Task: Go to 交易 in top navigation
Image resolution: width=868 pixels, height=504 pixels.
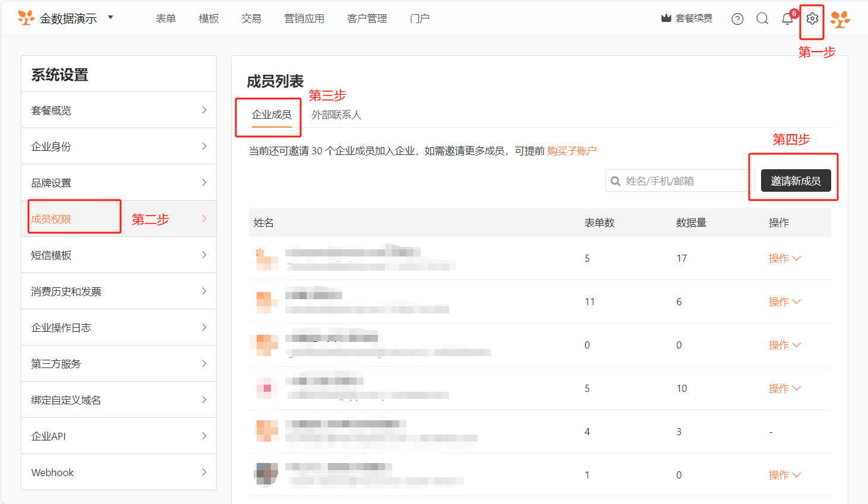Action: [x=251, y=18]
